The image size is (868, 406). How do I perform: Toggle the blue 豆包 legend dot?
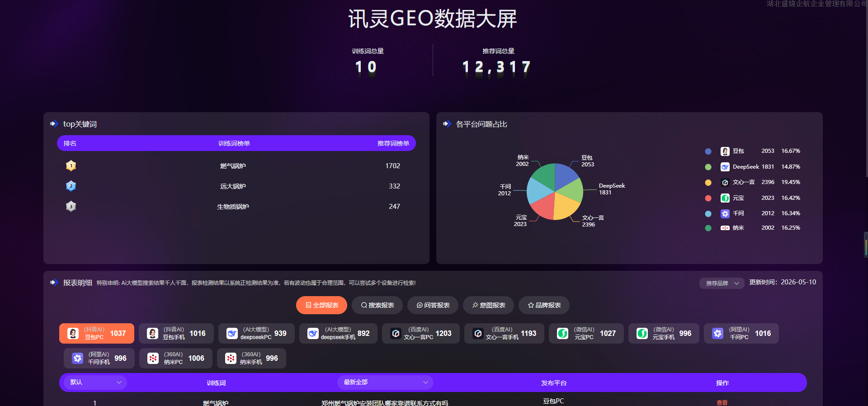pyautogui.click(x=708, y=151)
